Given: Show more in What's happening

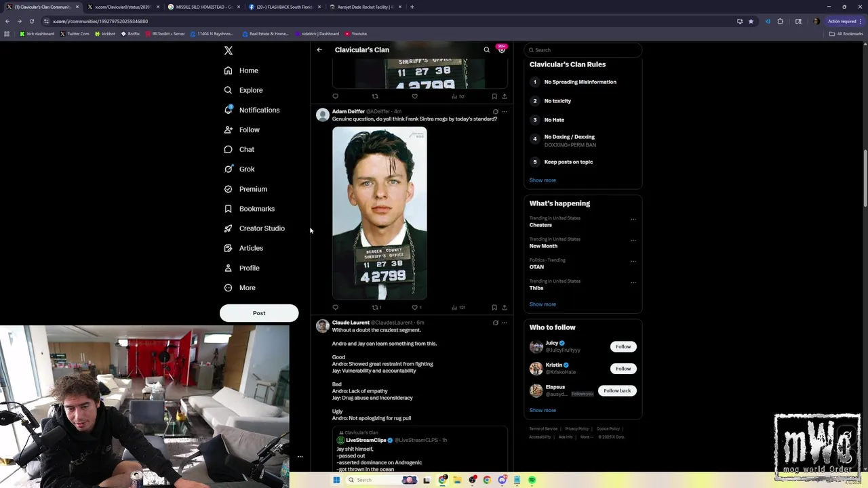Looking at the screenshot, I should tap(542, 304).
